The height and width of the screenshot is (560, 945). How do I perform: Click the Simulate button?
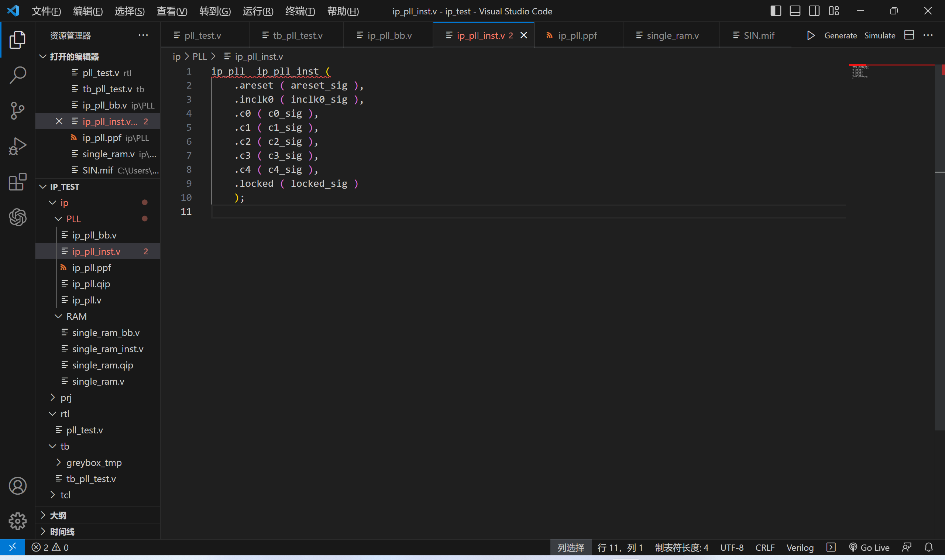(x=880, y=35)
